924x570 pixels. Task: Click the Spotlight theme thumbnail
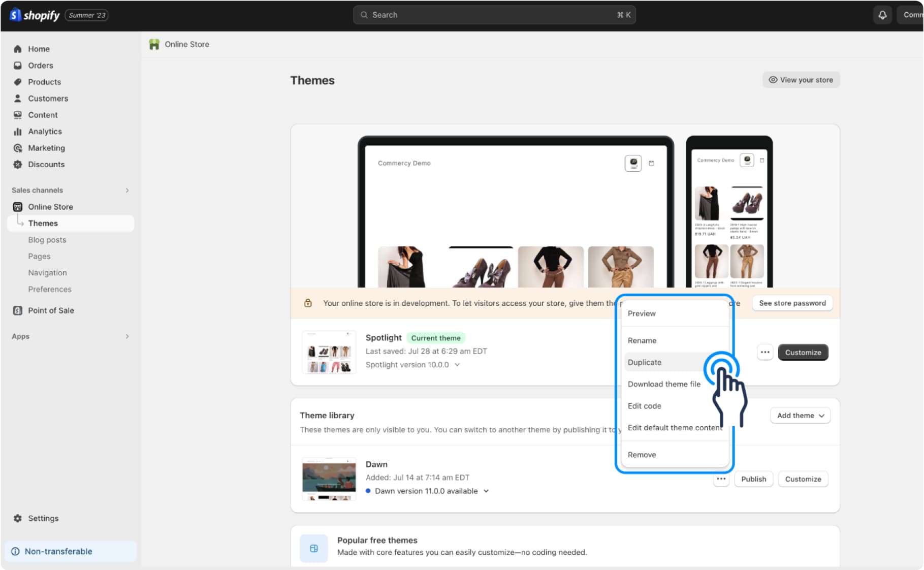pos(329,352)
